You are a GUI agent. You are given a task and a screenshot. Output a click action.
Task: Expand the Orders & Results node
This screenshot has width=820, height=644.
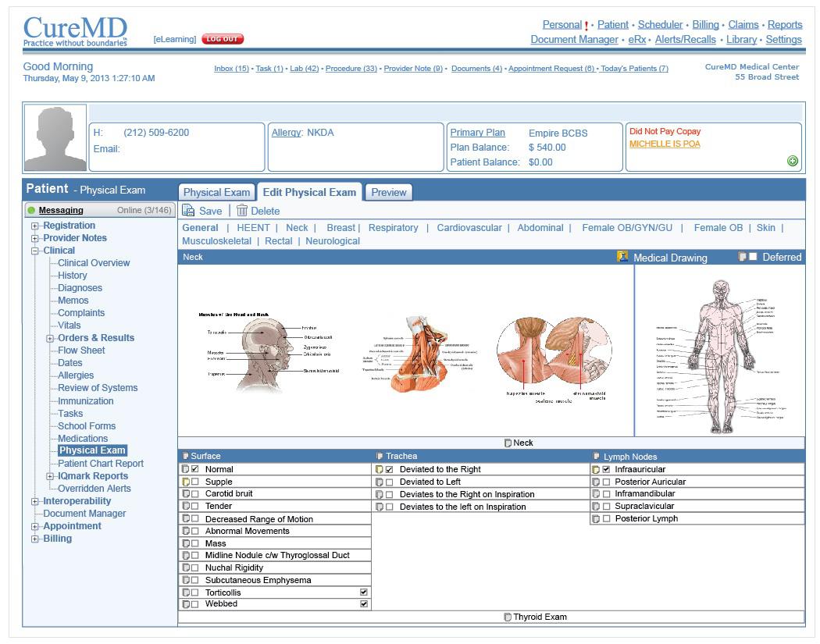pos(50,339)
